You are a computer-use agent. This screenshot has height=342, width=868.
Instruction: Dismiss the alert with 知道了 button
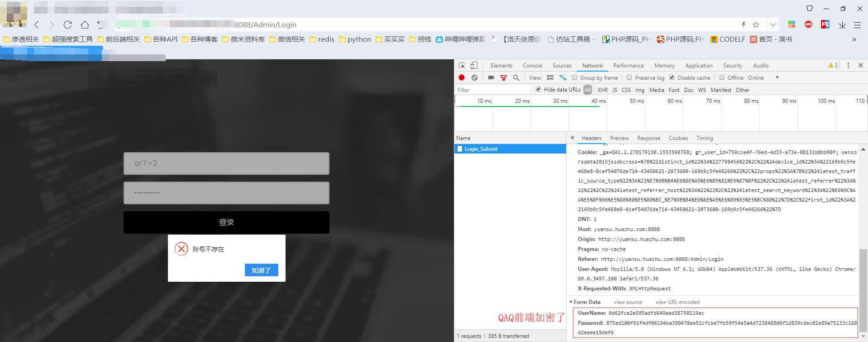[261, 270]
